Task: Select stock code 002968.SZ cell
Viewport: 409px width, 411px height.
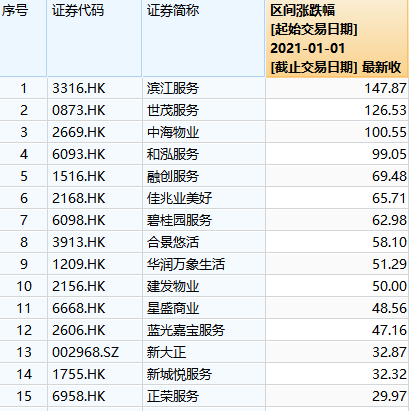Action: click(x=95, y=352)
